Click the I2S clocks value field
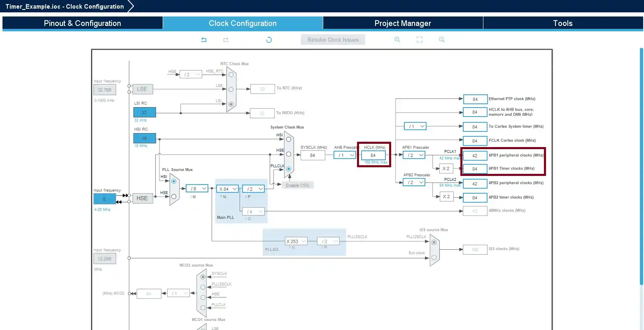Screen dimensions: 644x330 click(x=475, y=249)
